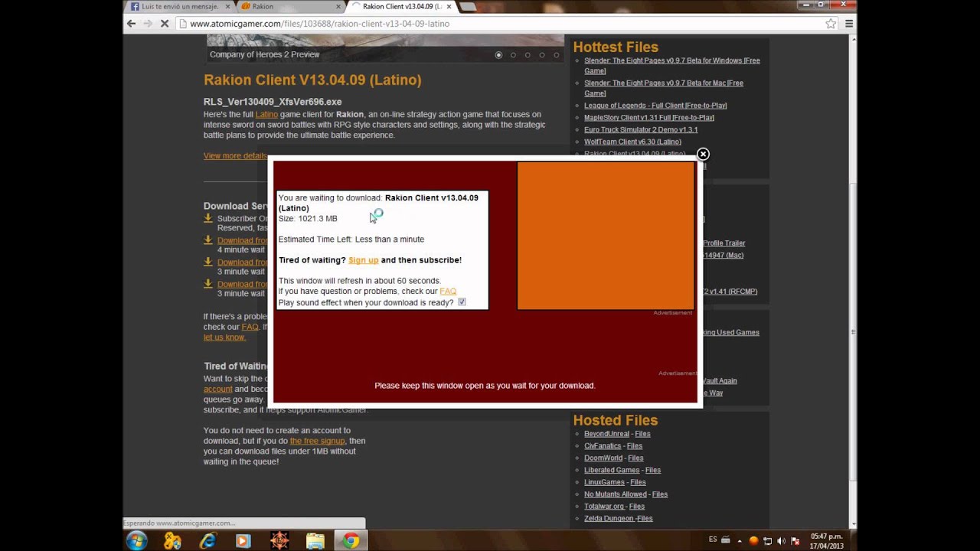This screenshot has height=551, width=980.
Task: Click 'the free signup' link
Action: [317, 442]
